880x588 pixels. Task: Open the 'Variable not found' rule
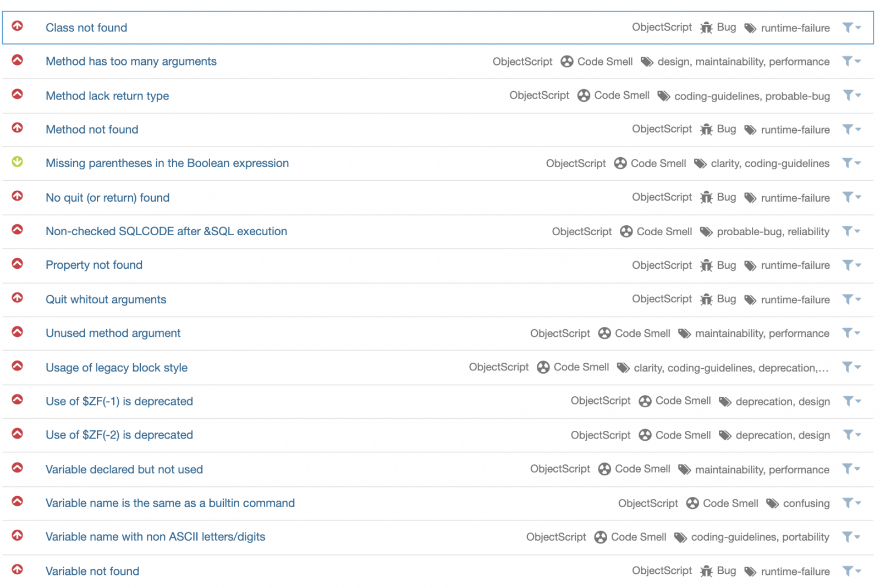[92, 572]
